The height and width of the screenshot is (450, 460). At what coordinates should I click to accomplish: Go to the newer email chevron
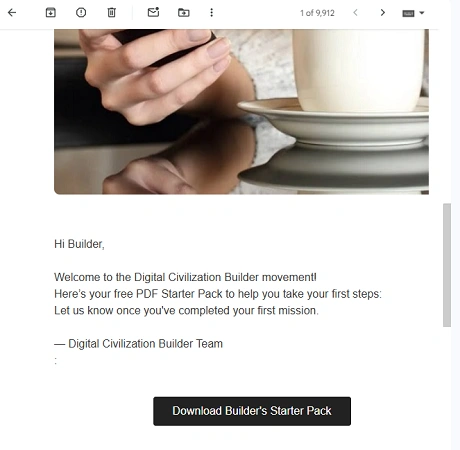point(355,13)
